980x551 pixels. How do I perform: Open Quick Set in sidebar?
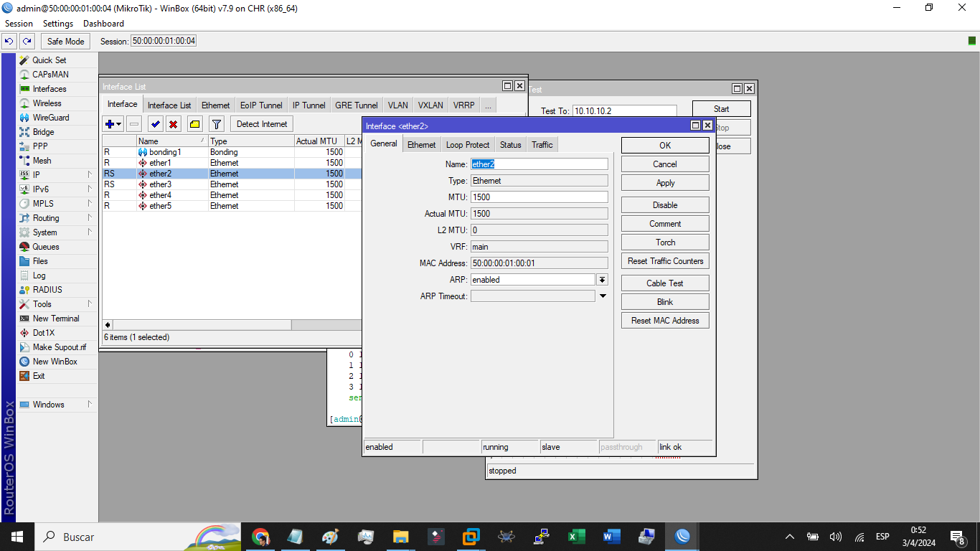pos(49,60)
